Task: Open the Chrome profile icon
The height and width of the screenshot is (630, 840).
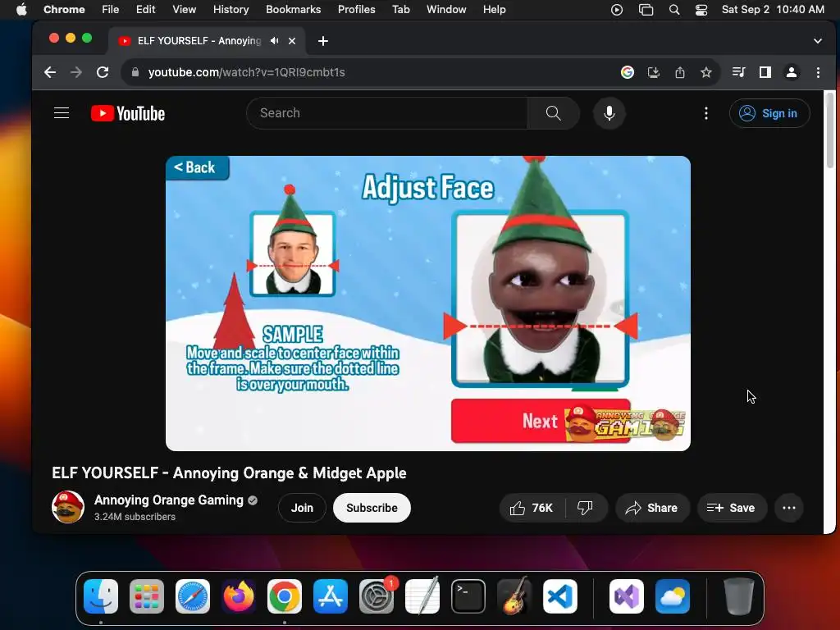Action: click(792, 72)
